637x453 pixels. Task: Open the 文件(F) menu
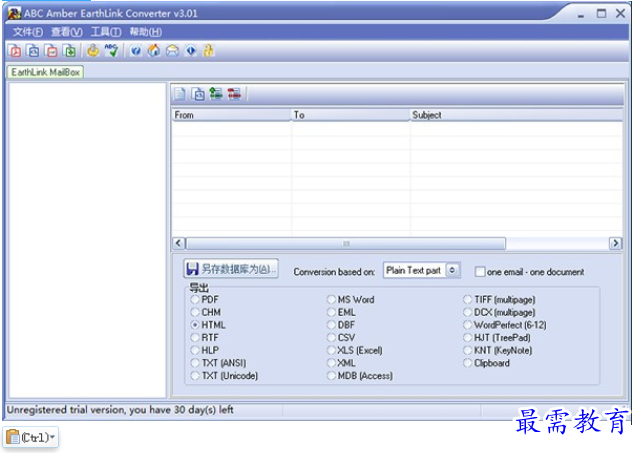tap(27, 32)
